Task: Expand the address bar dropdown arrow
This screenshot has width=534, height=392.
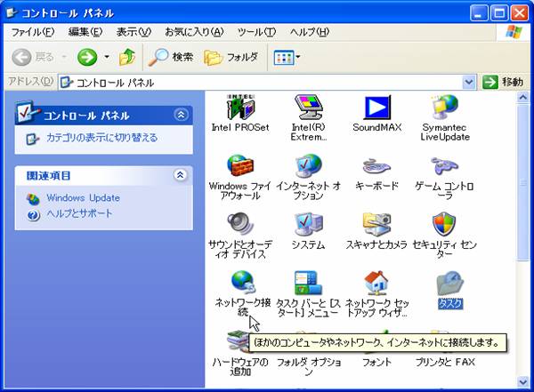Action: pyautogui.click(x=469, y=83)
